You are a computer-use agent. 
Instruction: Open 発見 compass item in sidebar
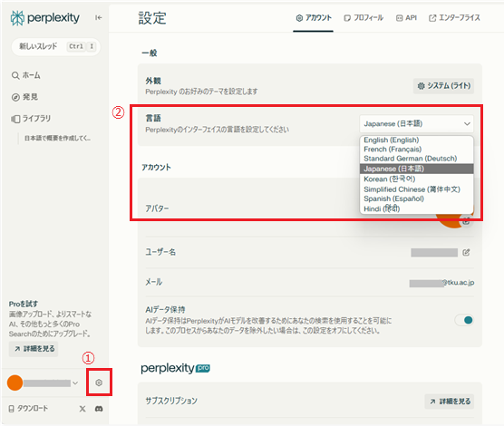24,97
